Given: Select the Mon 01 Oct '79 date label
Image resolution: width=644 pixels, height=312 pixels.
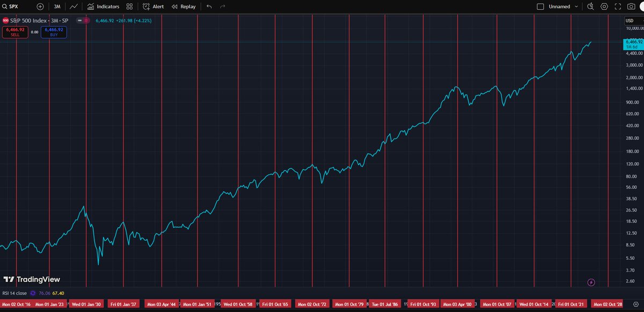Looking at the screenshot, I should [349, 304].
